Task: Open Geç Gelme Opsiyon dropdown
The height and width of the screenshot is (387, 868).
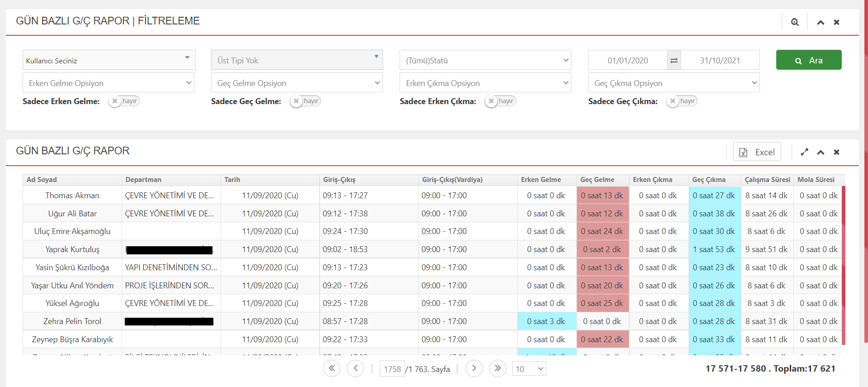Action: click(x=297, y=83)
